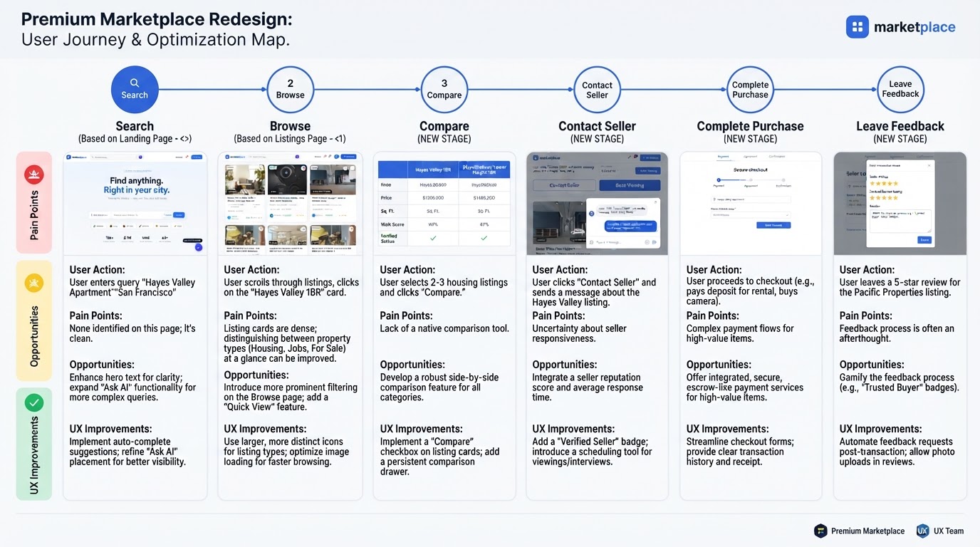Select the Leave Feedback journey step circle
Image resolution: width=980 pixels, height=547 pixels.
(x=900, y=89)
